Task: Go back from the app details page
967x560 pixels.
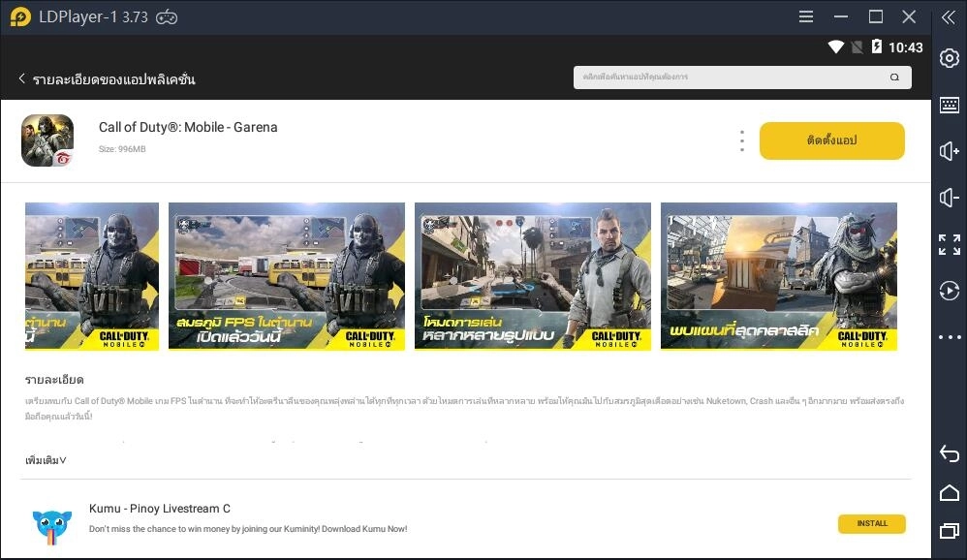Action: point(22,78)
